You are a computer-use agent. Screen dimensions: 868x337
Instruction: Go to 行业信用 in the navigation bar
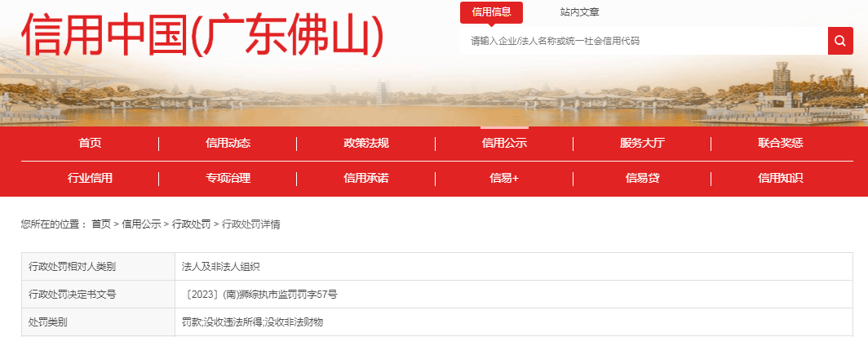90,178
